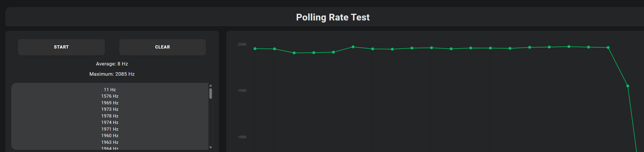Screen dimensions: 644x152
Task: Select the 1576 Hz reading
Action: click(110, 96)
